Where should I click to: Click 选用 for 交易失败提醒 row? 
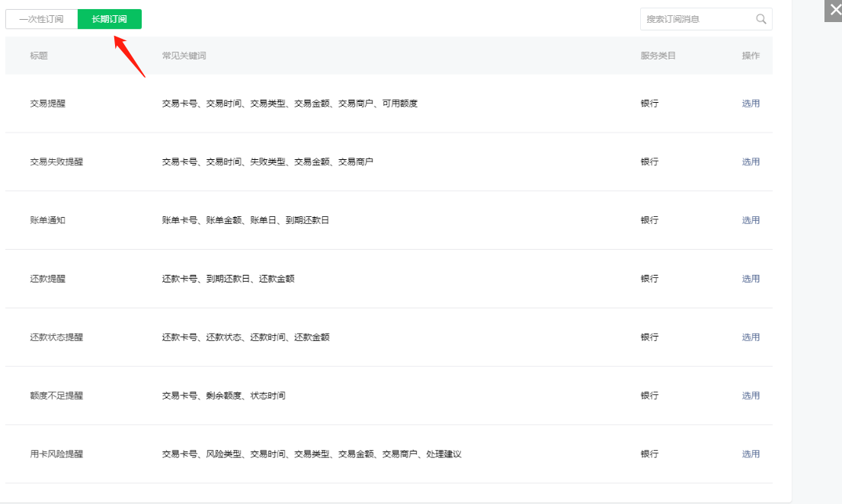point(751,162)
